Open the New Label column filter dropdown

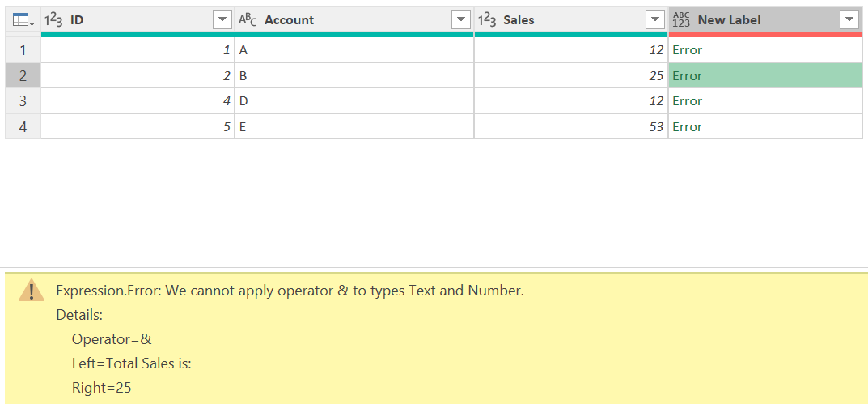coord(849,20)
